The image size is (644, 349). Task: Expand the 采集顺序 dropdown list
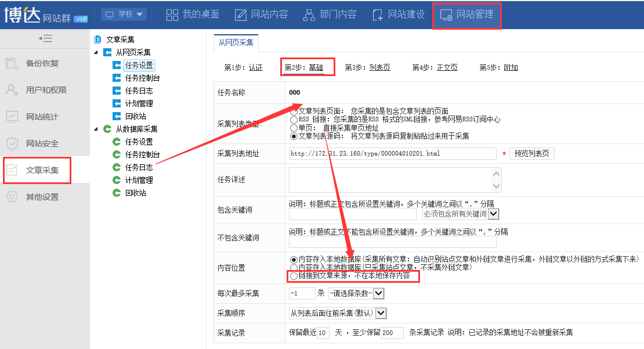(381, 313)
